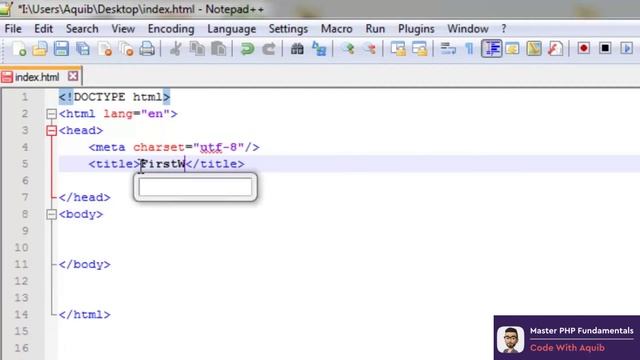Viewport: 640px width, 360px height.
Task: Collapse the html tag fold marker
Action: point(51,114)
